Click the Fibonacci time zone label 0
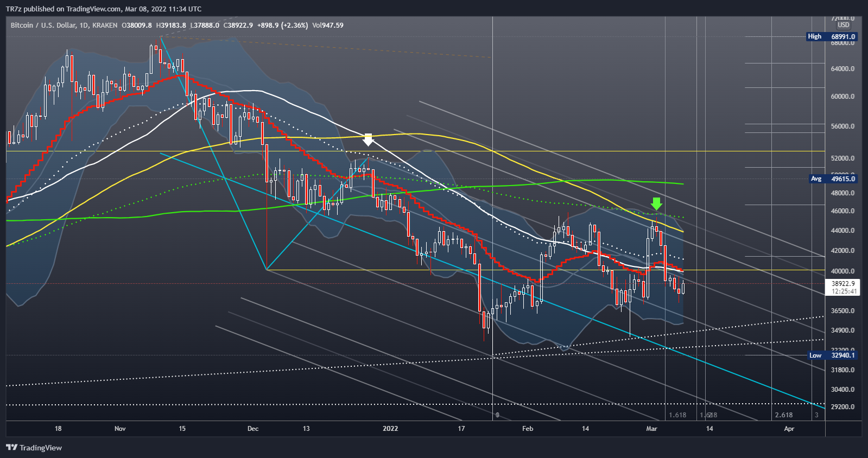 (497, 415)
